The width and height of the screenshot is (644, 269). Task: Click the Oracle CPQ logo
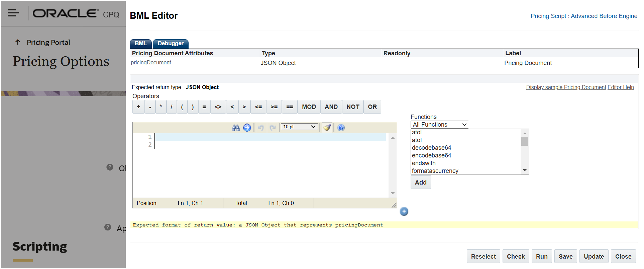click(76, 13)
